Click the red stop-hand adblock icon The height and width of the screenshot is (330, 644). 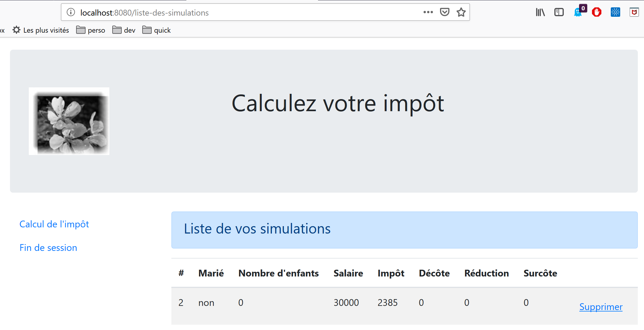click(597, 12)
